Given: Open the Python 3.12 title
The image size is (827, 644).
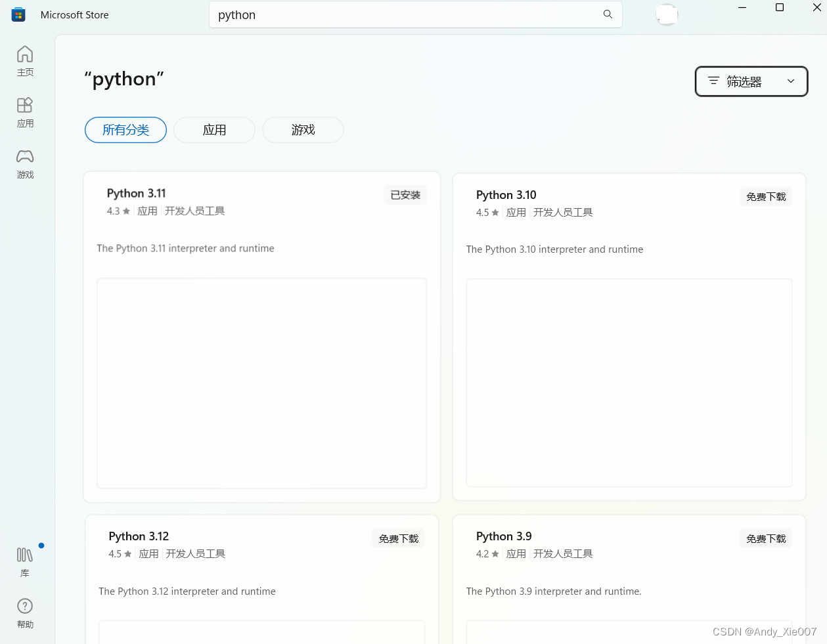Looking at the screenshot, I should (139, 536).
